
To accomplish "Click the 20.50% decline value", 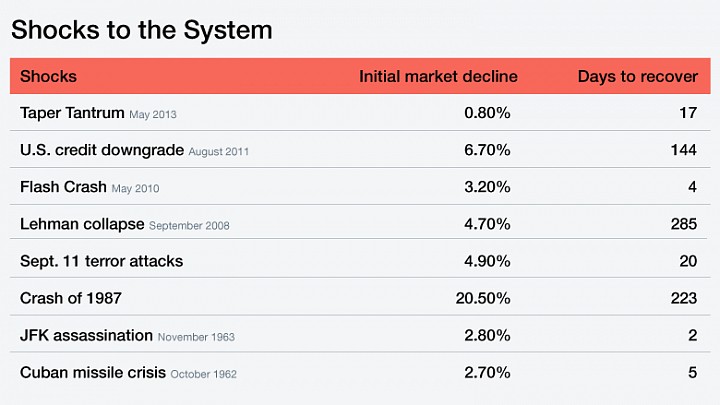I will (x=483, y=298).
